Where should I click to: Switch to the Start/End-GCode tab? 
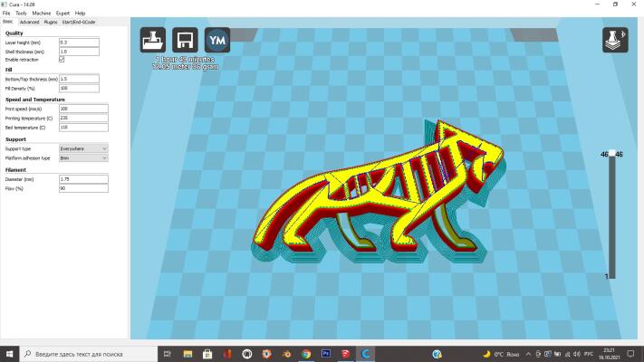(x=79, y=22)
